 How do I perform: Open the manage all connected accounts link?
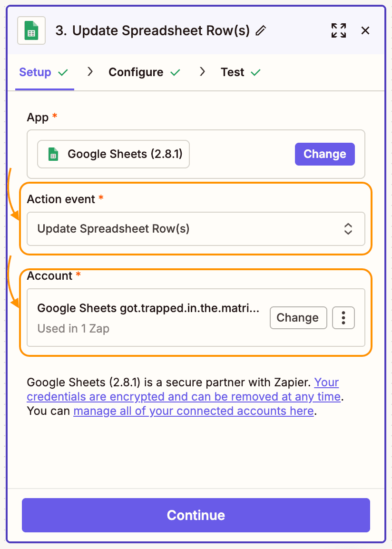(x=194, y=411)
